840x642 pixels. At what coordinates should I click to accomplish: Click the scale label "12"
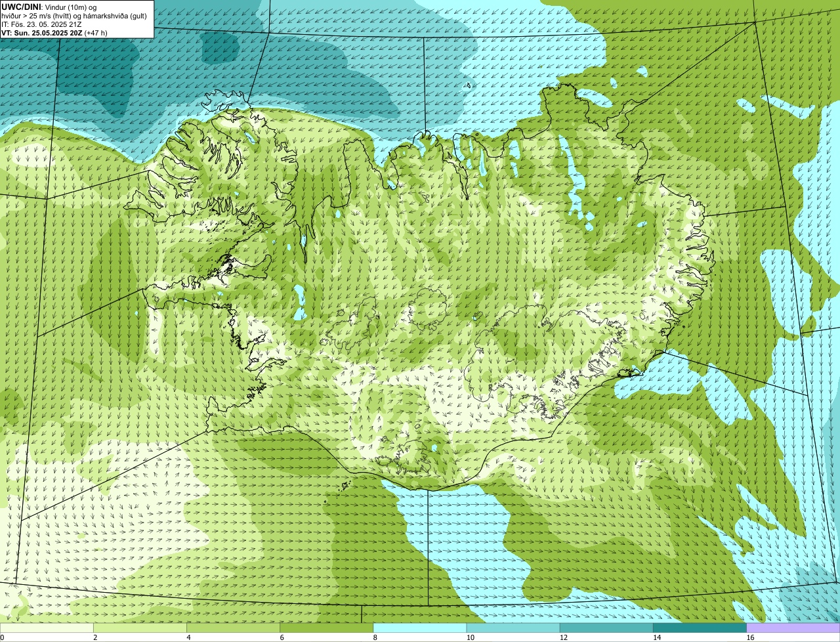563,637
